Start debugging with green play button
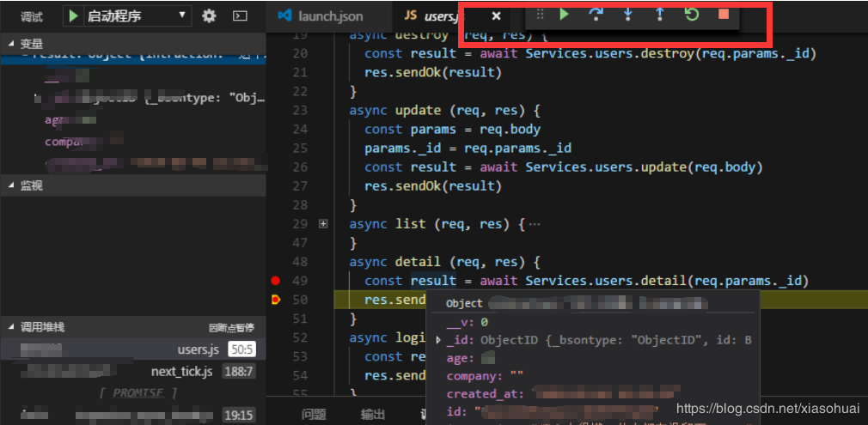The image size is (868, 425). (x=73, y=16)
